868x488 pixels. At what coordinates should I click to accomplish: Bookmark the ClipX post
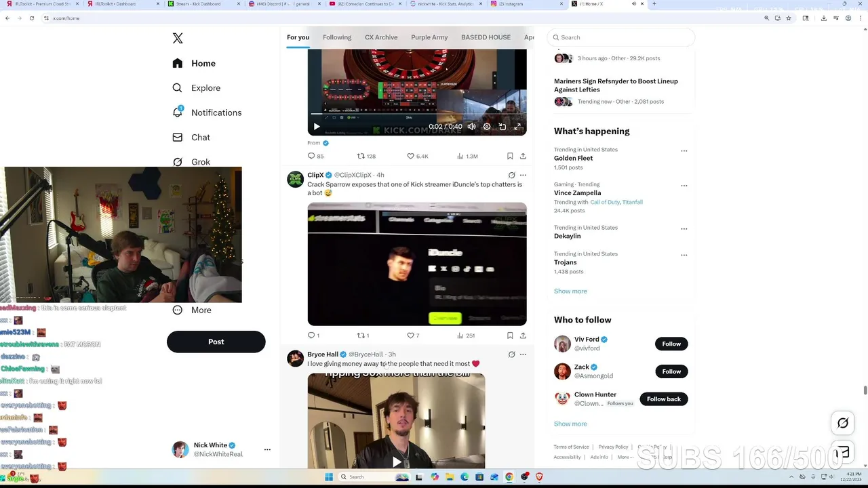point(510,335)
